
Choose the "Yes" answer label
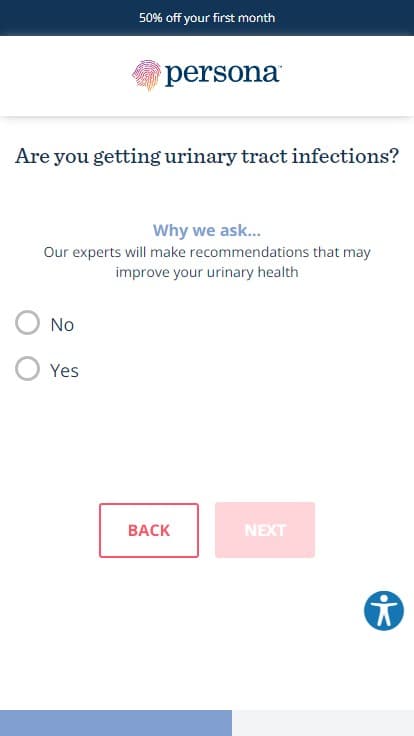coord(64,370)
